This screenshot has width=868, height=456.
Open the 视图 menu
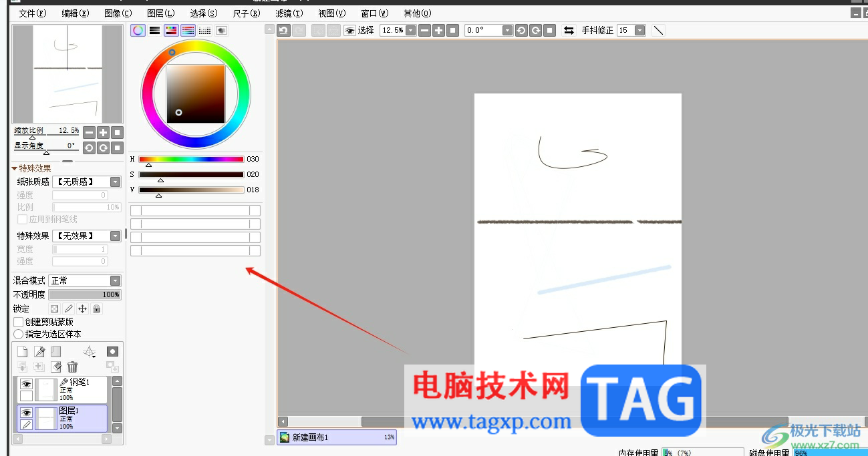(x=331, y=13)
